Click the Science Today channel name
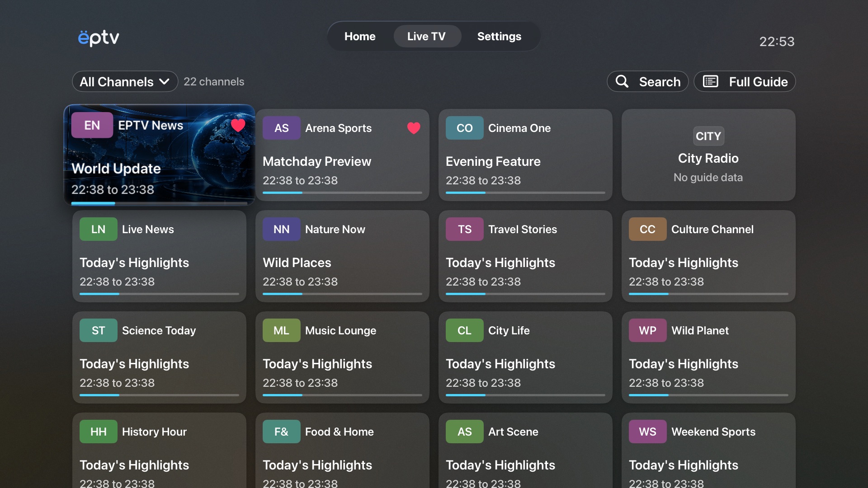The image size is (868, 488). [159, 331]
